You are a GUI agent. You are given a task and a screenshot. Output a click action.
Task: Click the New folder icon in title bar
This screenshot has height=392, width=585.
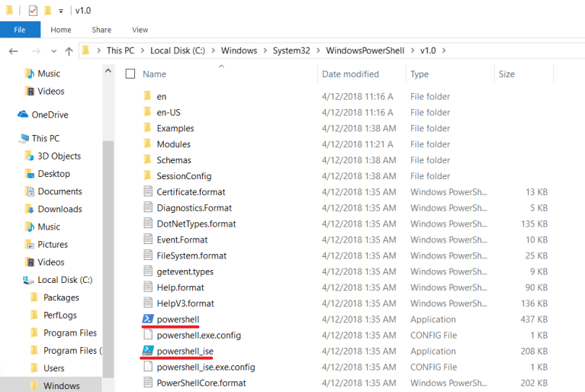(48, 11)
